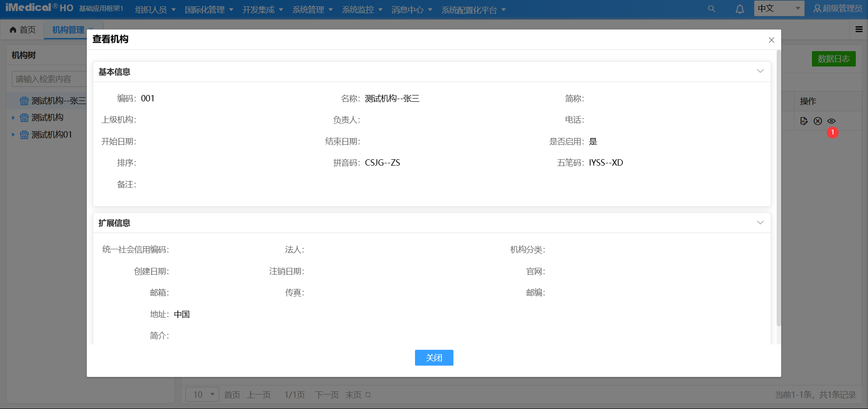Click the 请输入检索内容 search field

click(x=49, y=79)
